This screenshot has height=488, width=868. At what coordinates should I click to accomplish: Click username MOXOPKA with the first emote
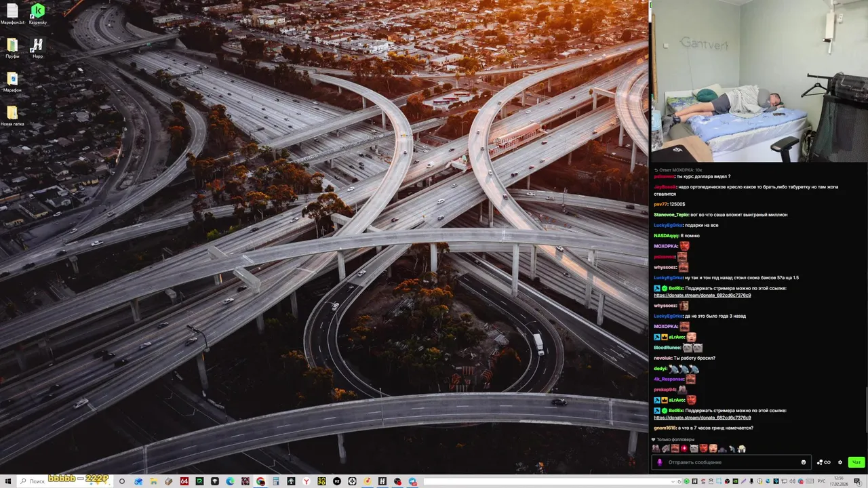pos(666,246)
